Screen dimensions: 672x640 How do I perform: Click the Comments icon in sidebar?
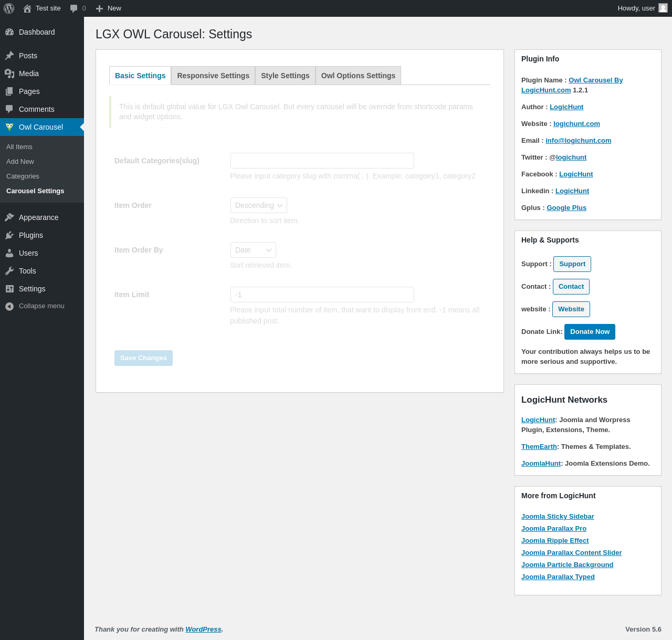9,109
